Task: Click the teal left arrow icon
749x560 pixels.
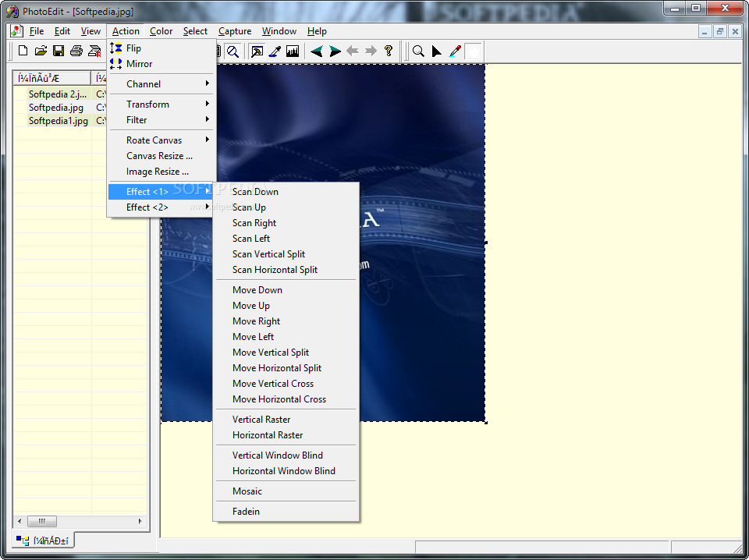Action: coord(316,51)
